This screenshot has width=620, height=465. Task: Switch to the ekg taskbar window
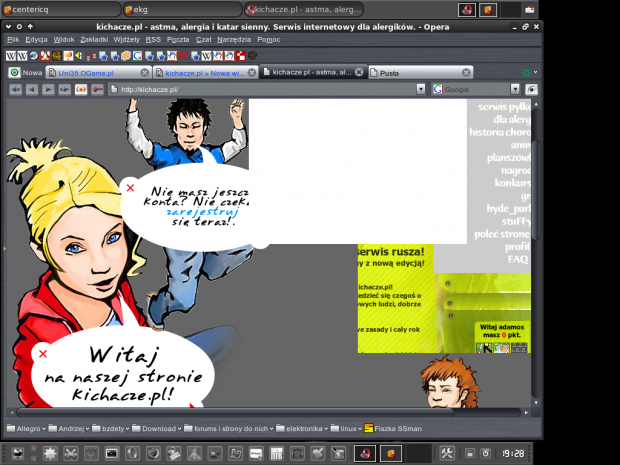coord(183,9)
